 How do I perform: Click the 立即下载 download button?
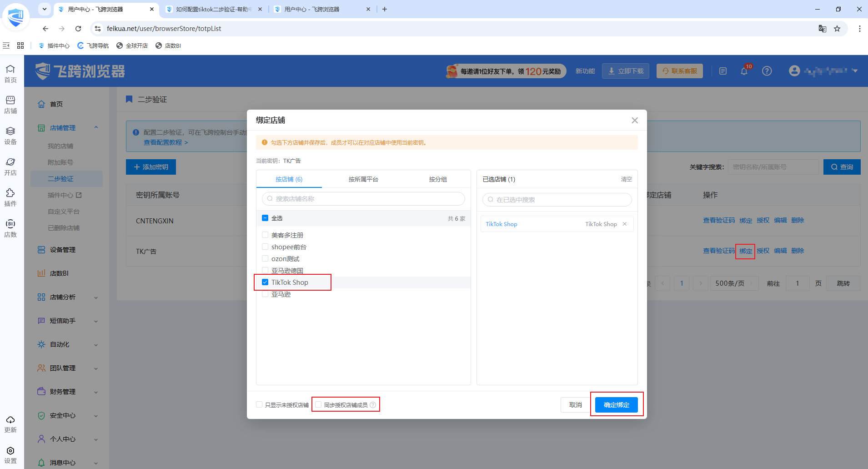pyautogui.click(x=626, y=71)
